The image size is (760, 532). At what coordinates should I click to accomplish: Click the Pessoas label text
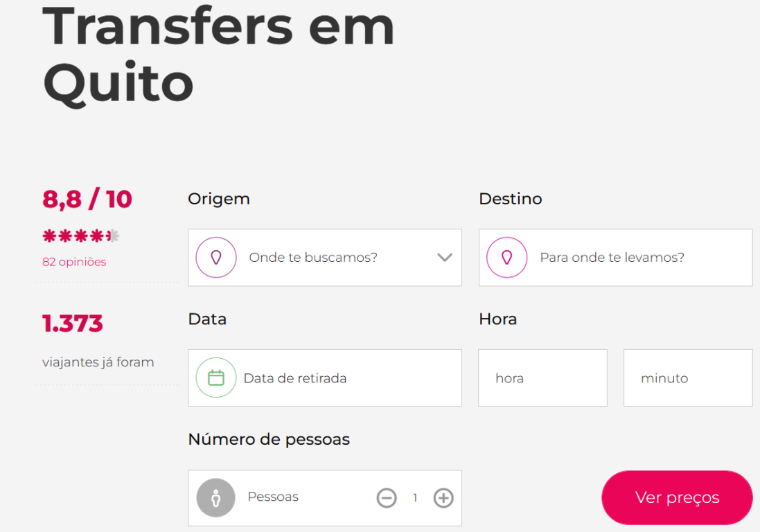[273, 497]
